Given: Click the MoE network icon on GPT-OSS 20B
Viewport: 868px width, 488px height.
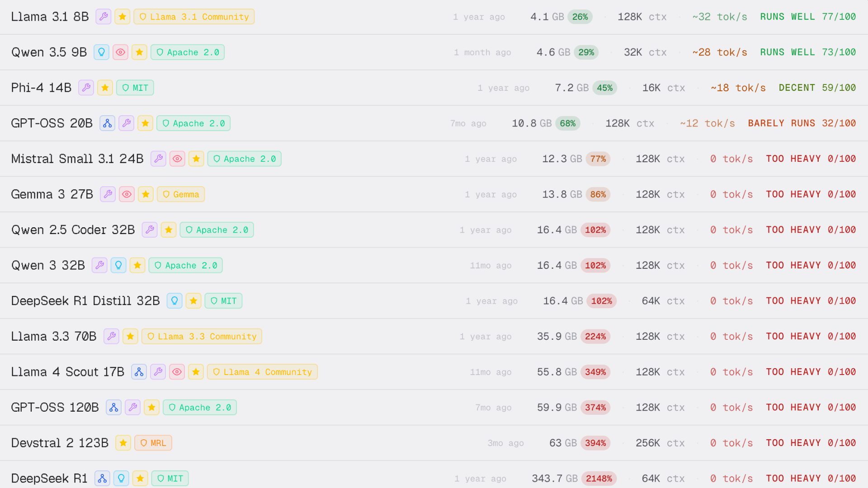Looking at the screenshot, I should 107,123.
